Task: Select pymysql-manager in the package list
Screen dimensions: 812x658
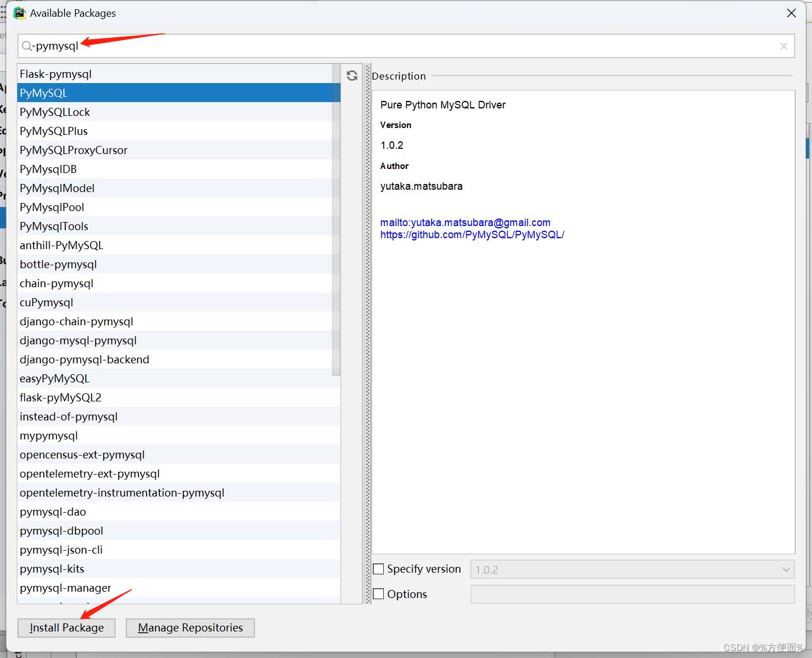Action: (179, 588)
